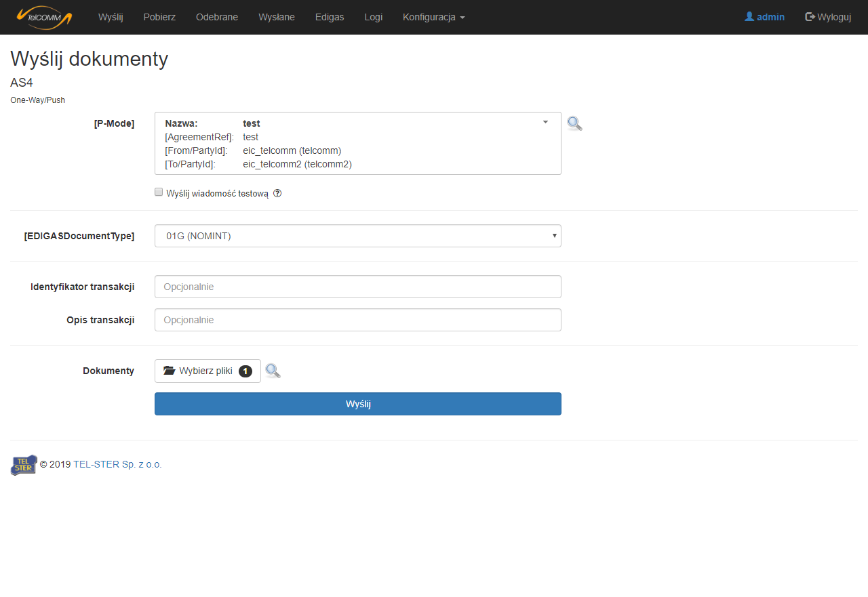
Task: Click the Wyloguj logout link
Action: tap(828, 17)
